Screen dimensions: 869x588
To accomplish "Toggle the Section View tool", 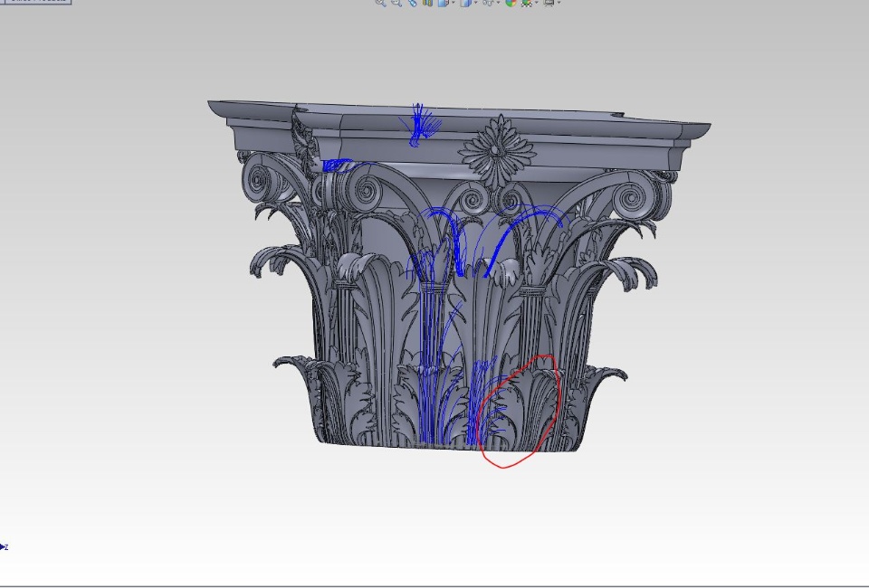I will [x=427, y=3].
